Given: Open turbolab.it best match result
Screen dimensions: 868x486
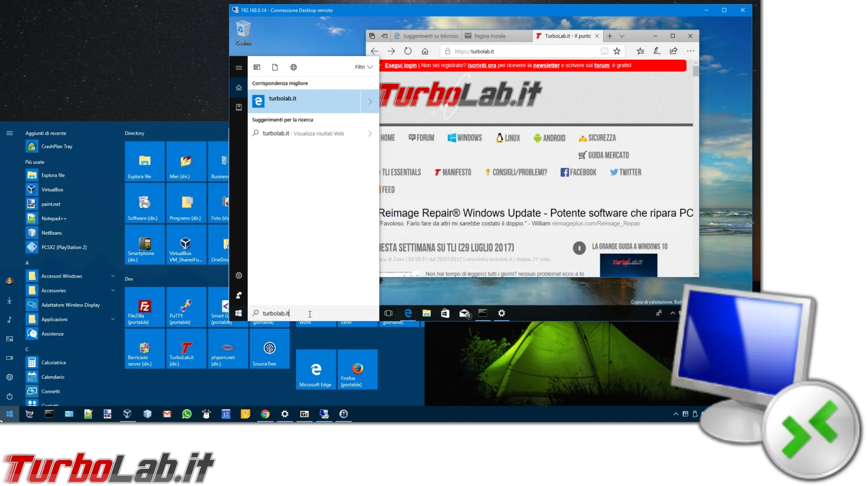Looking at the screenshot, I should click(x=304, y=102).
